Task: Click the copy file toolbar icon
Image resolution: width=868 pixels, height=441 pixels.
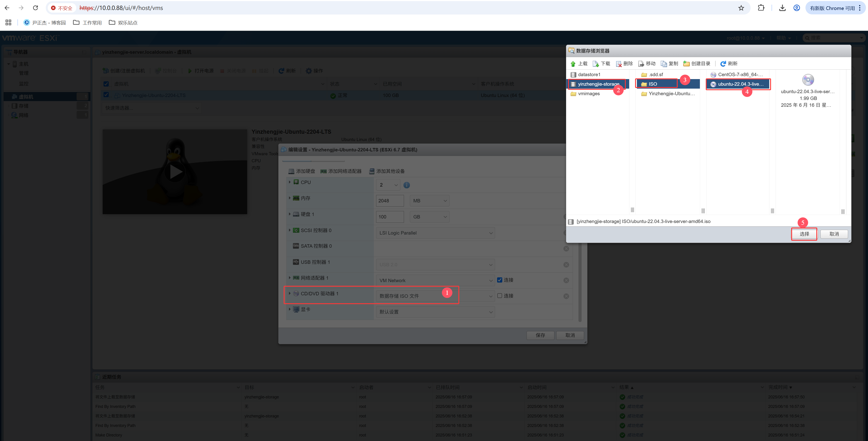Action: tap(664, 64)
